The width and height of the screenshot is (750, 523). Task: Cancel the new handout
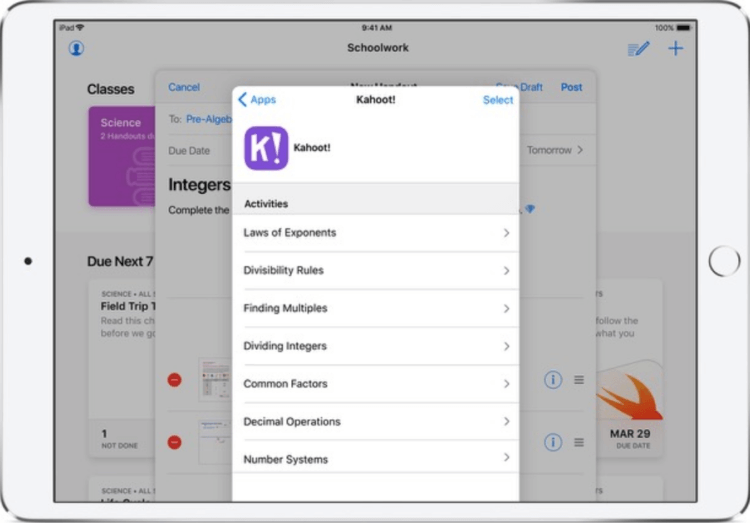point(184,87)
